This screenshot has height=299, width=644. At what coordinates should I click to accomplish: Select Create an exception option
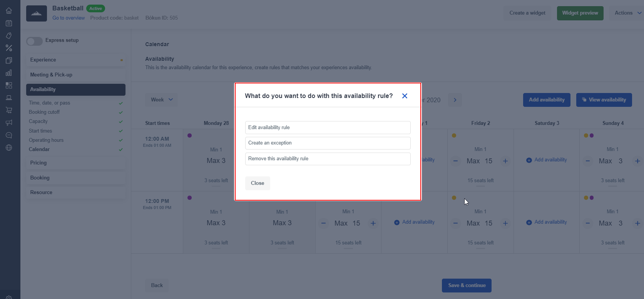click(328, 143)
